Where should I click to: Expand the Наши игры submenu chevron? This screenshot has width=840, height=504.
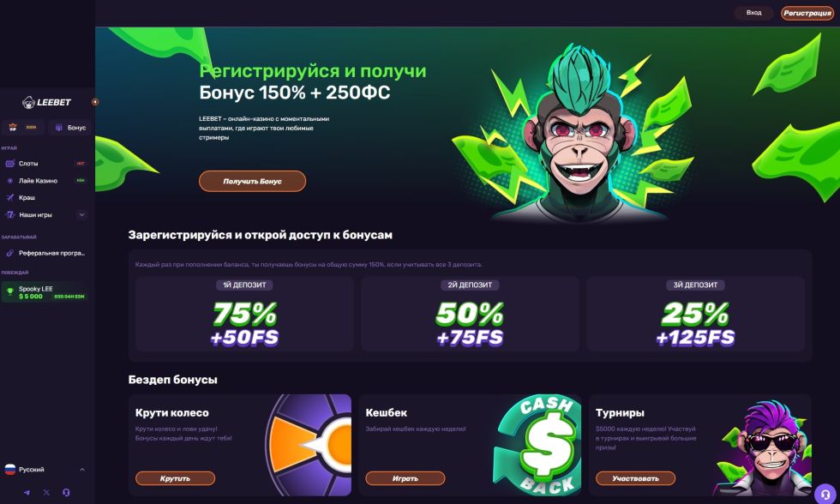pyautogui.click(x=82, y=215)
